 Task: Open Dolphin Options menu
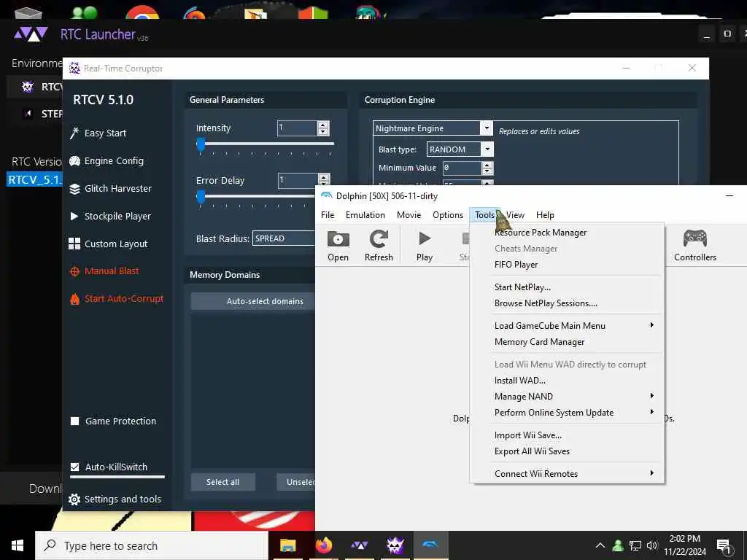pos(448,215)
